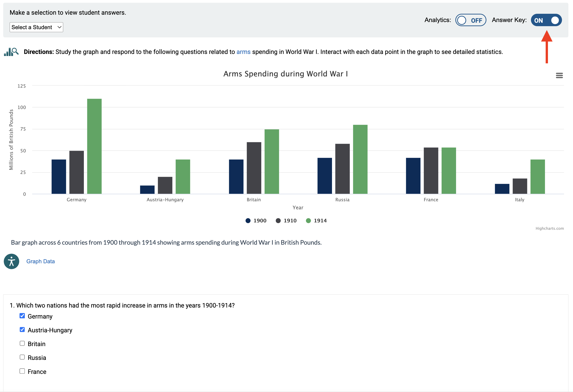573x392 pixels.
Task: Check the Russia checkbox
Action: click(22, 357)
